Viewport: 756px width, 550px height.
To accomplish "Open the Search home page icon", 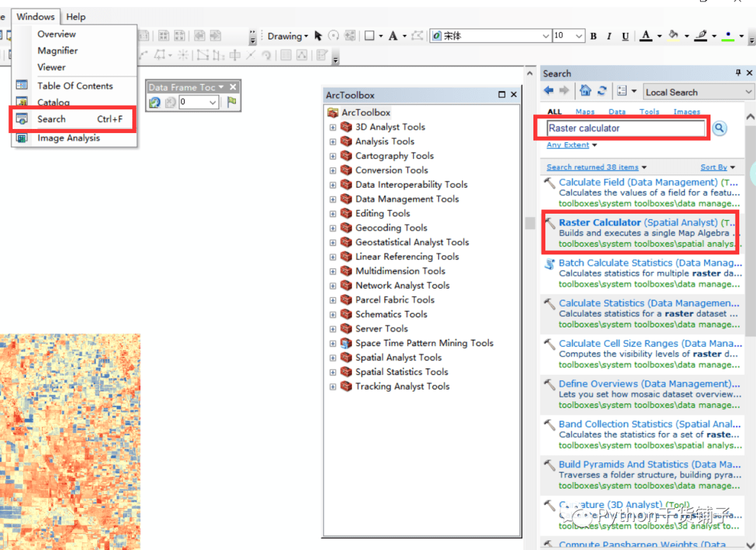I will pyautogui.click(x=585, y=92).
